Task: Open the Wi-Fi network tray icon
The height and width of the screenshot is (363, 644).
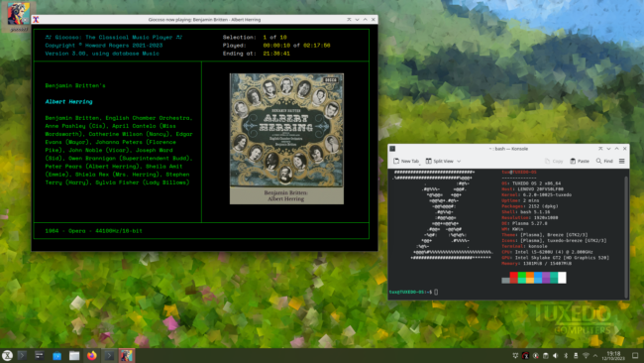Action: tap(586, 356)
